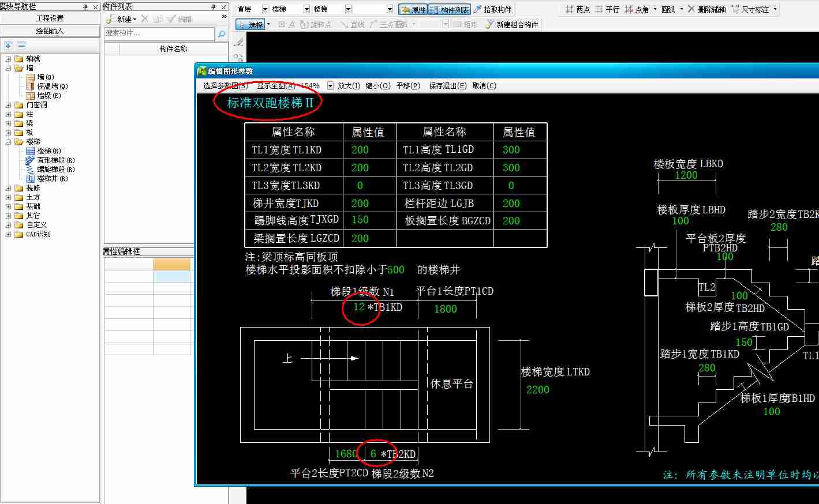Expand the 柱 tree node

[x=9, y=114]
